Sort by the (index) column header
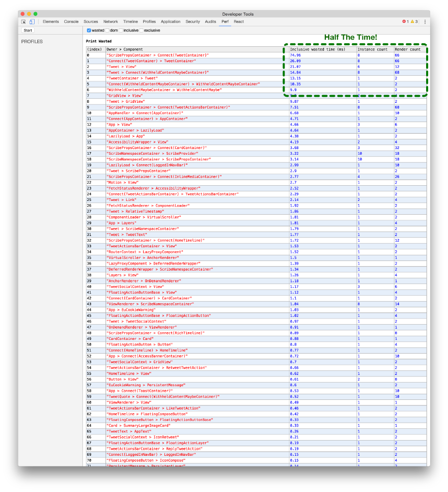The width and height of the screenshot is (448, 492). [95, 49]
